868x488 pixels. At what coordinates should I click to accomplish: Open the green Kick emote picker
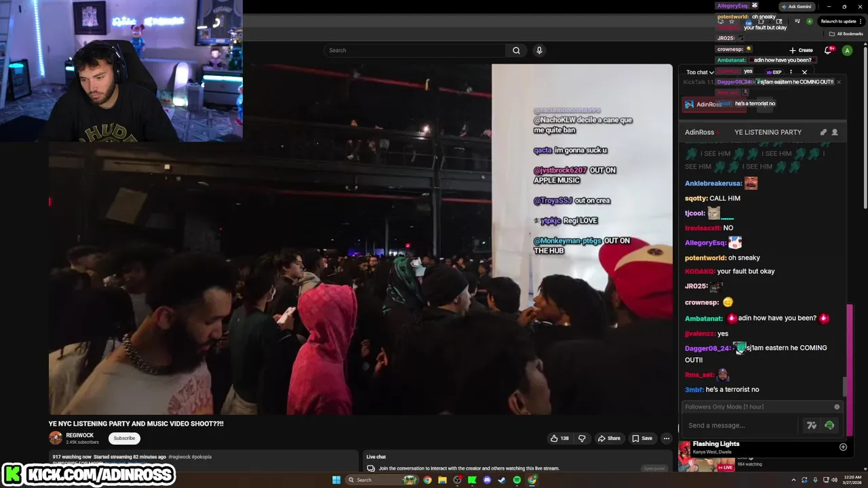point(829,426)
